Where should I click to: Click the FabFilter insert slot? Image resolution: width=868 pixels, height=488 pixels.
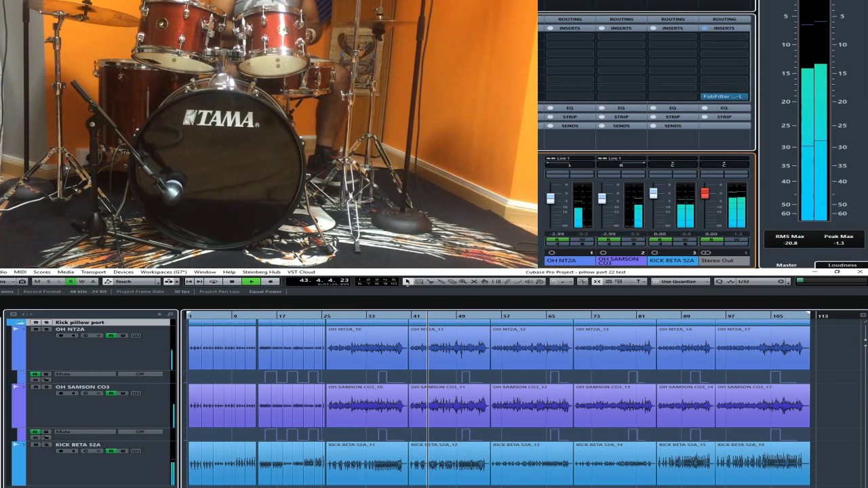724,96
